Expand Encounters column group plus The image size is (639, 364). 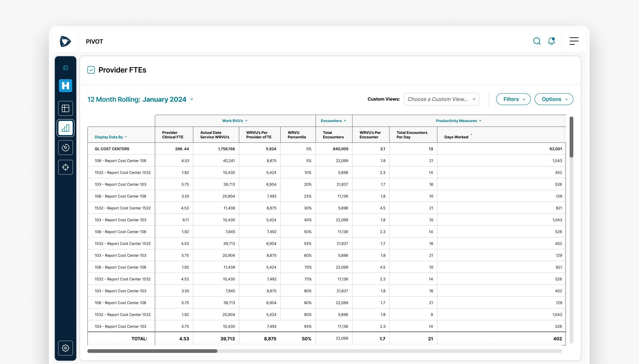(345, 121)
